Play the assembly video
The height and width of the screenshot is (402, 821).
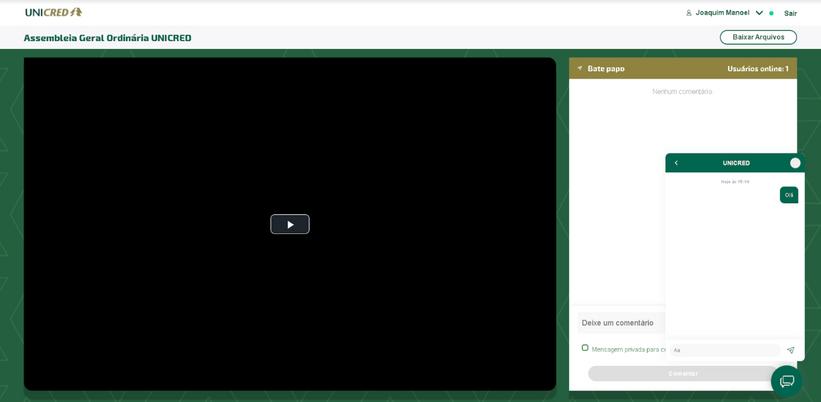point(290,224)
